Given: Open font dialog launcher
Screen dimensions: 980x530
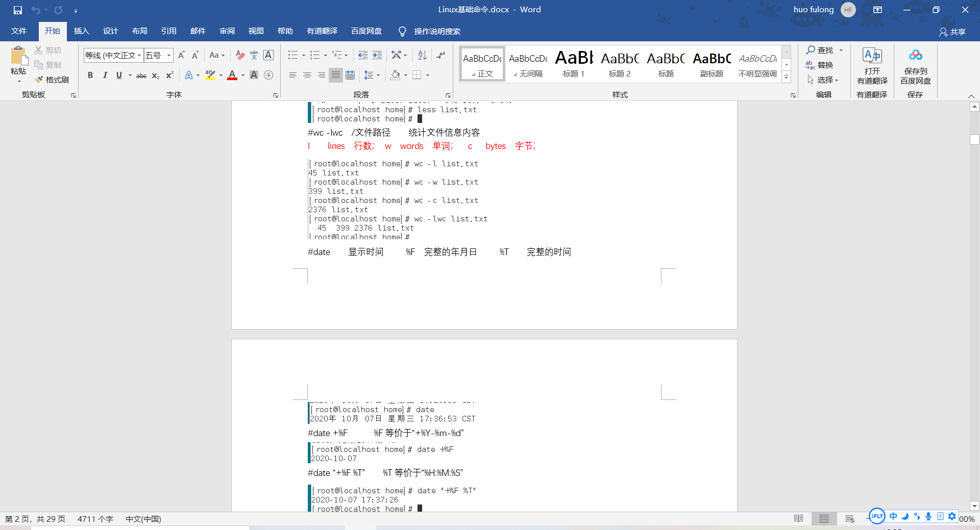Looking at the screenshot, I should pos(276,95).
